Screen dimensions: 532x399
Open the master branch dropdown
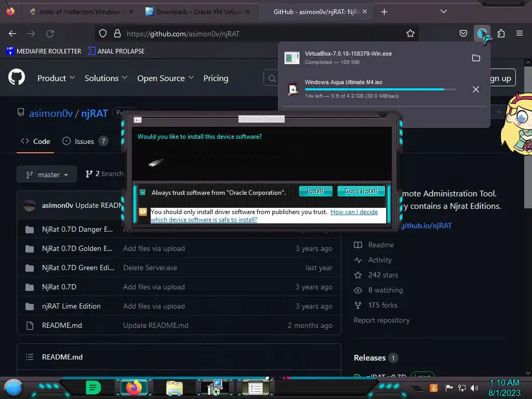click(x=47, y=175)
